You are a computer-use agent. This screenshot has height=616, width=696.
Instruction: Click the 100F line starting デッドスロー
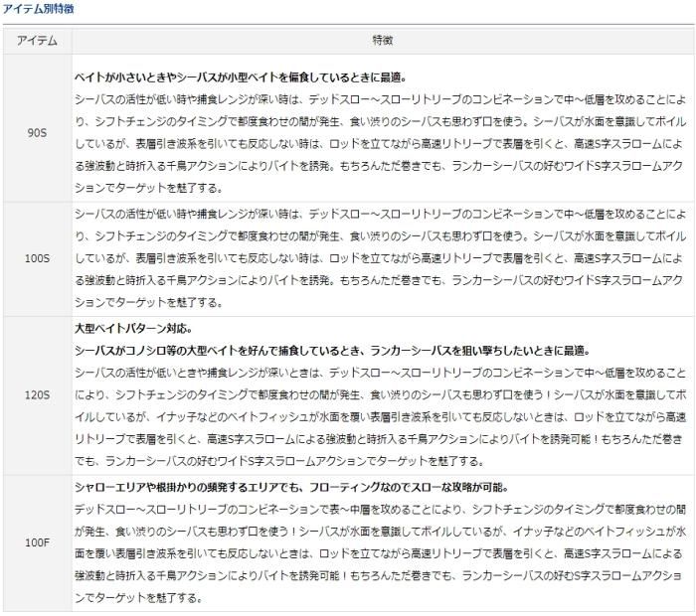(x=378, y=510)
